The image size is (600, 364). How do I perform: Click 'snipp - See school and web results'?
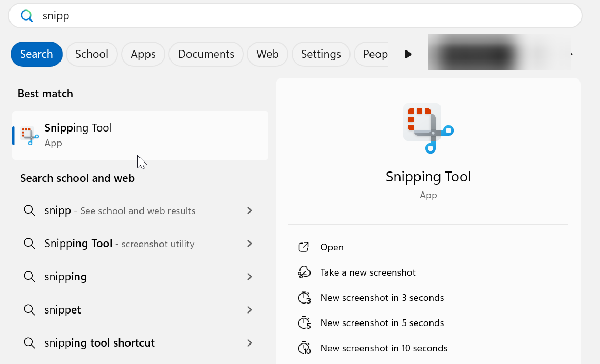coord(120,211)
